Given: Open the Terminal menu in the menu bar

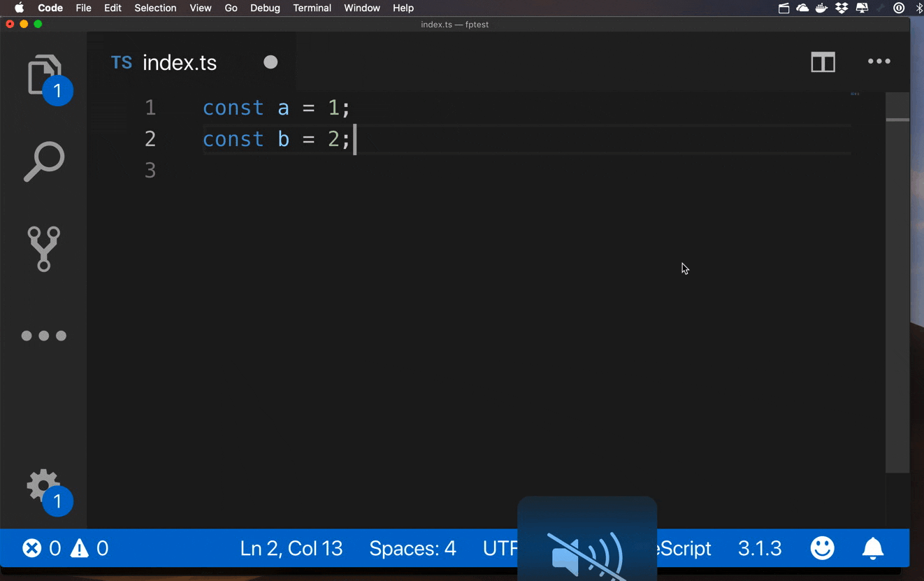Looking at the screenshot, I should point(312,8).
